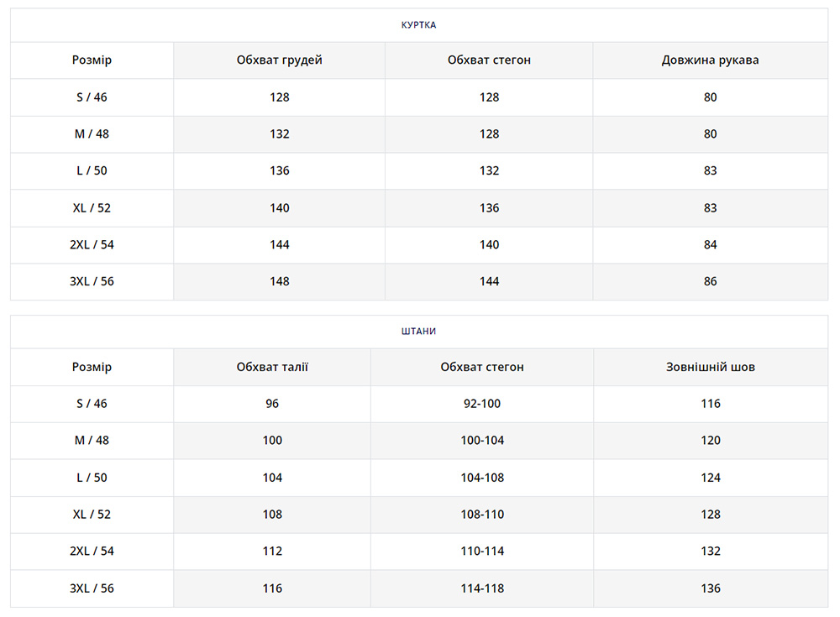
Task: Click M / 48 size in pants table
Action: (92, 441)
